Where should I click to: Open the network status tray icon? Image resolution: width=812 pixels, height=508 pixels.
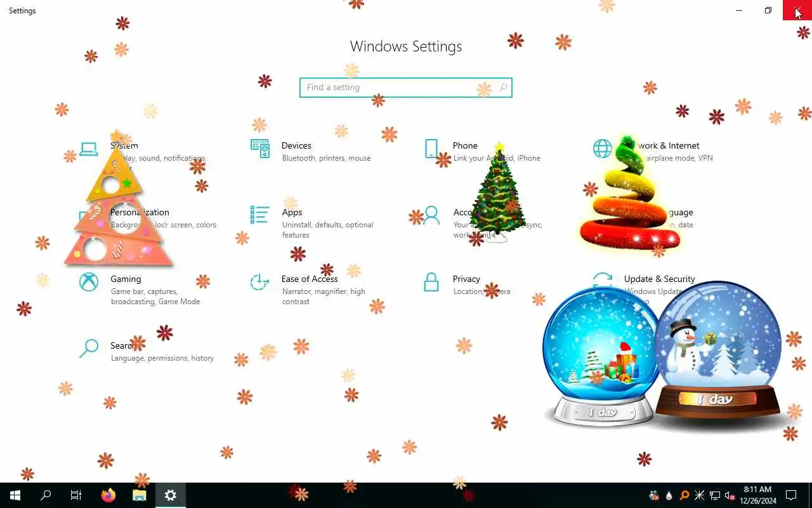(x=715, y=495)
